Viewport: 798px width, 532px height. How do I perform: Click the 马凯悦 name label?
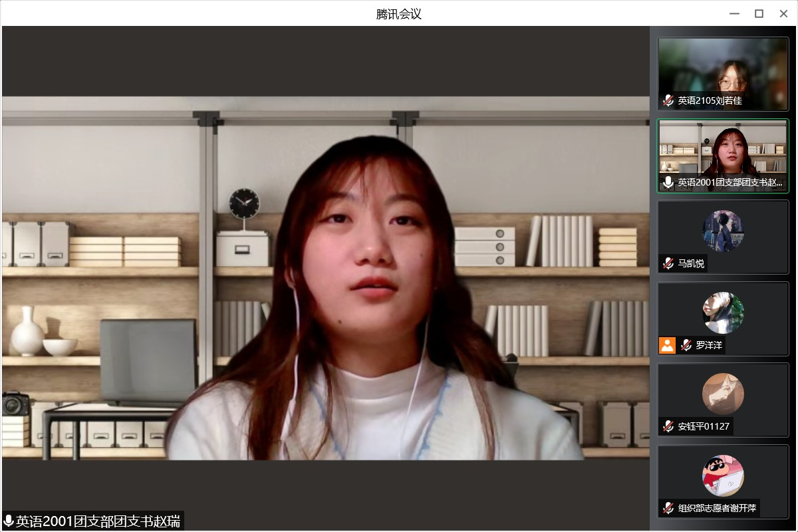(691, 263)
